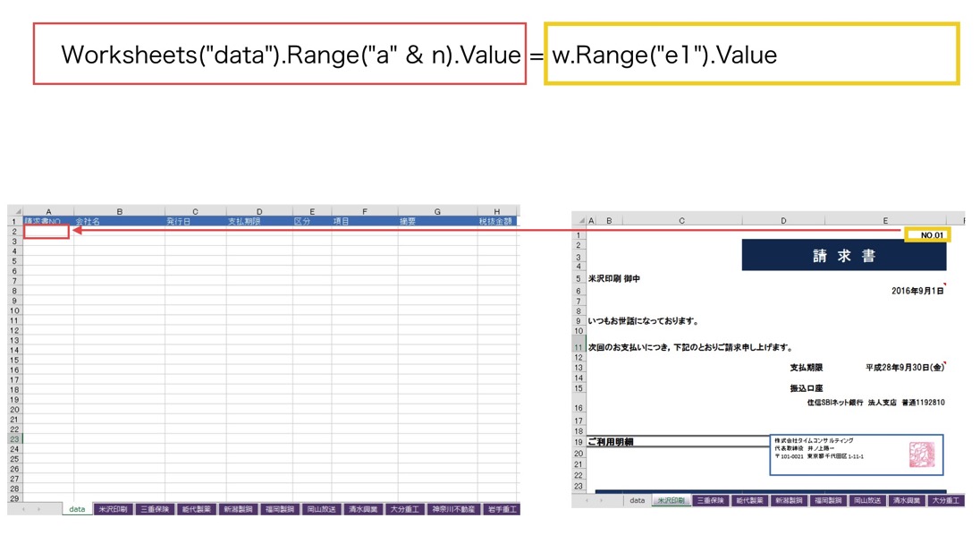Image resolution: width=980 pixels, height=535 pixels.
Task: Select cell A2 outlined in red
Action: click(x=46, y=232)
